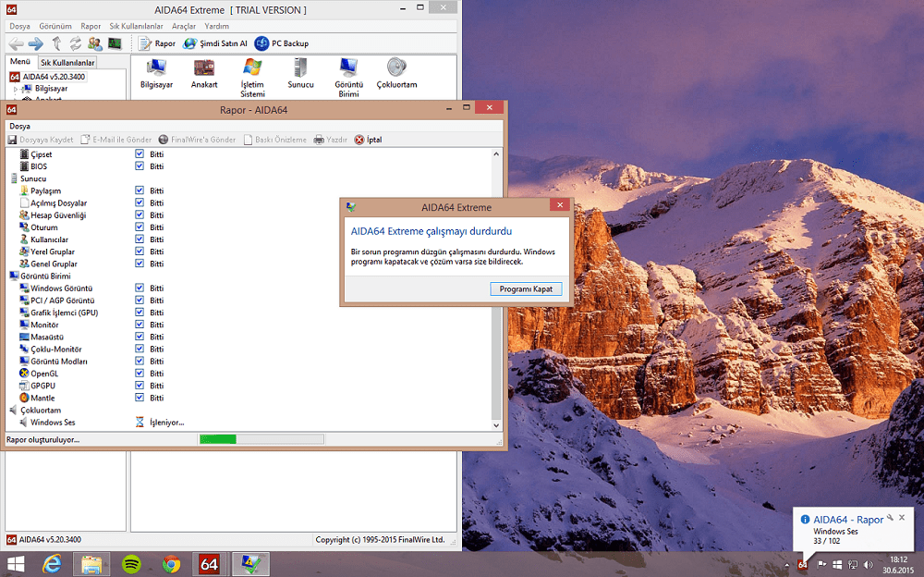
Task: Select Çokluortam group in report list
Action: (x=35, y=410)
